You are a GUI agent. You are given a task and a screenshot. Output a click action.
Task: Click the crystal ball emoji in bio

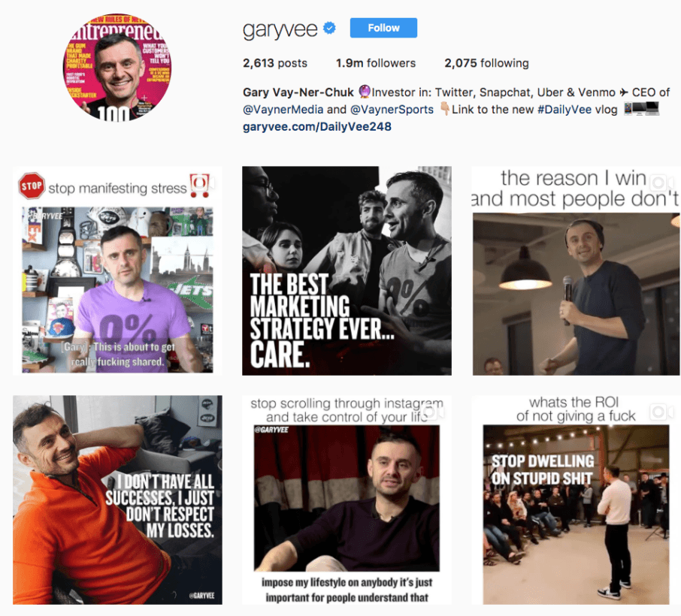click(x=365, y=92)
